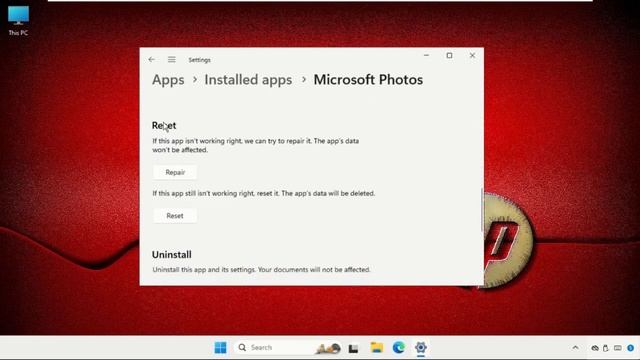Launch Microsoft Edge from the taskbar
This screenshot has height=360, width=640.
(x=399, y=348)
